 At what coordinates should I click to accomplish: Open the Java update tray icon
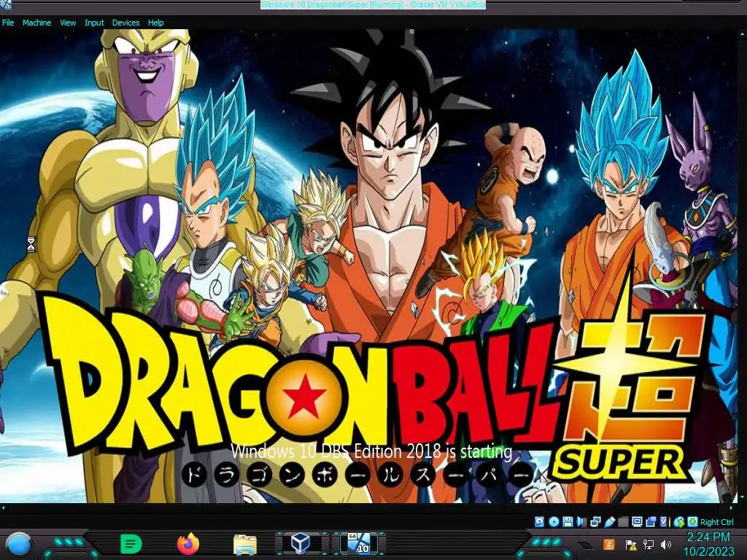[608, 544]
